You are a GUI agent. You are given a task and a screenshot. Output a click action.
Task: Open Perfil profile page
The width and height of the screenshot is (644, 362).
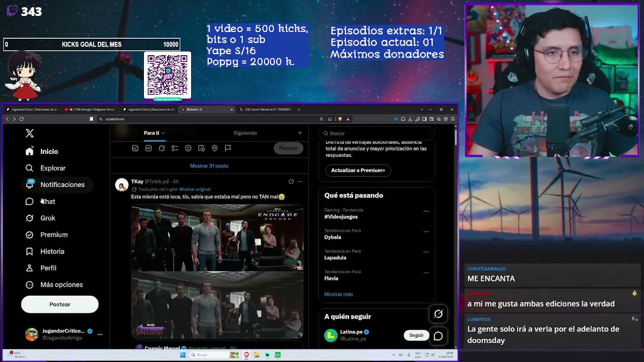[x=41, y=268]
